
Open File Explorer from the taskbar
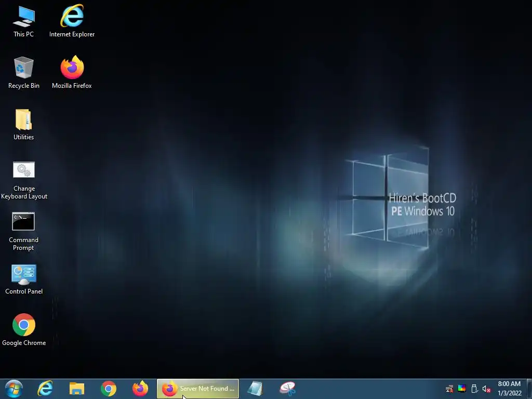[x=77, y=389]
